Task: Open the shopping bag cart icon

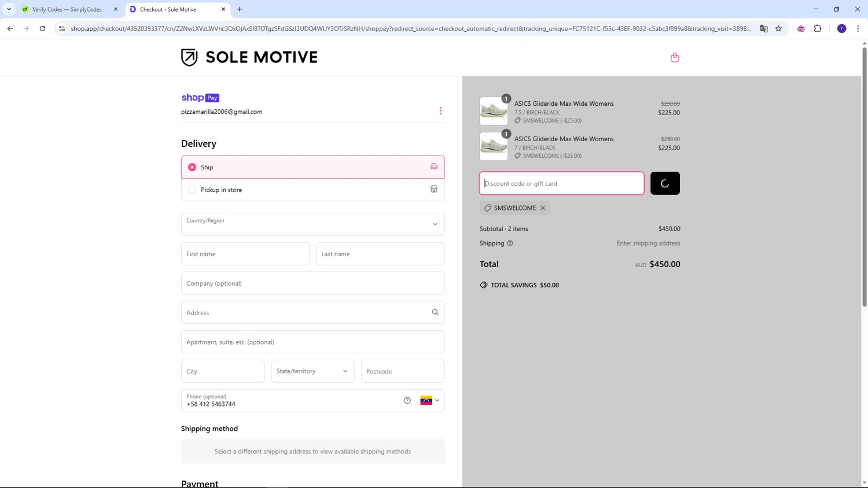Action: tap(675, 57)
